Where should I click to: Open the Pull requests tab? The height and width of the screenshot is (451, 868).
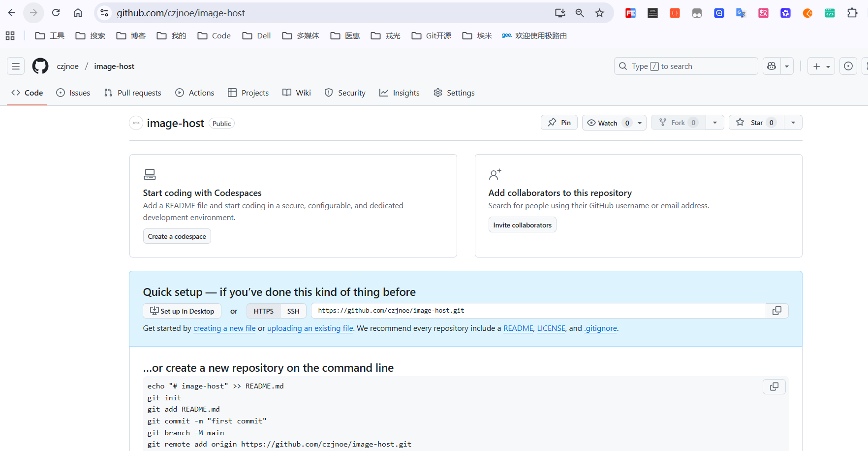point(132,93)
